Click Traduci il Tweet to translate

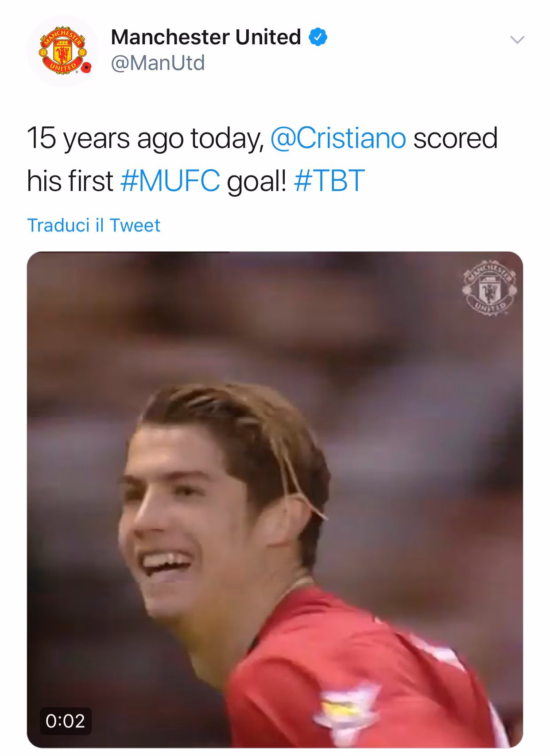tap(93, 225)
